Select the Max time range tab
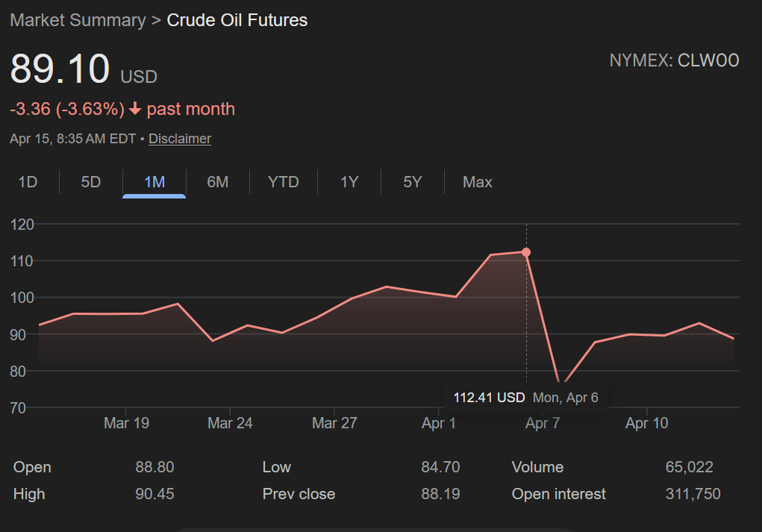 click(477, 182)
